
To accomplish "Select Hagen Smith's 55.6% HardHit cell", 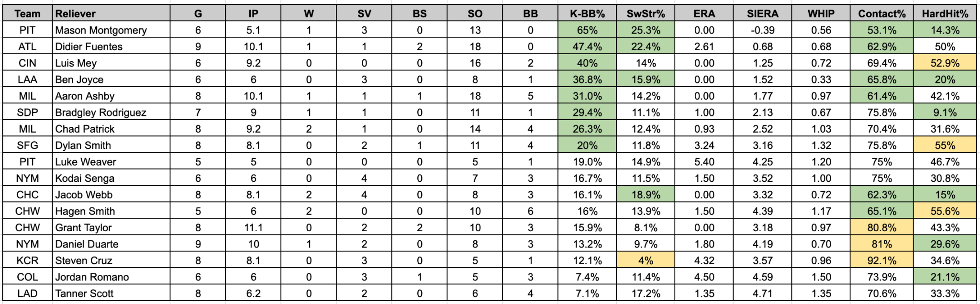I will (x=945, y=211).
